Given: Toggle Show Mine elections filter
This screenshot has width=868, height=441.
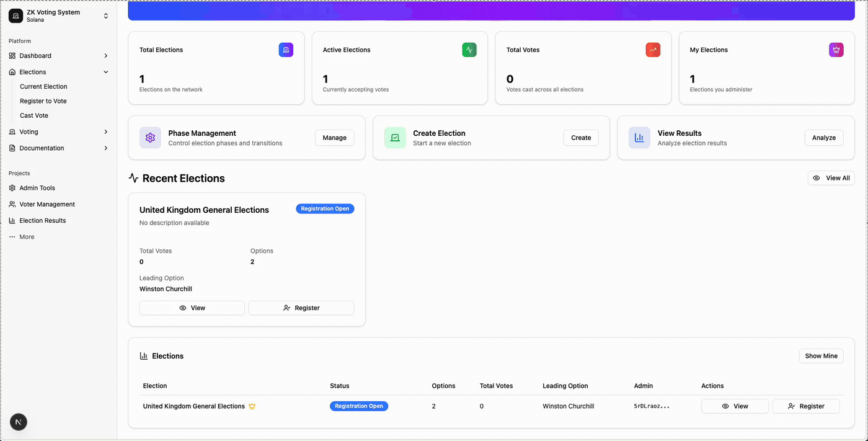Looking at the screenshot, I should click(821, 356).
